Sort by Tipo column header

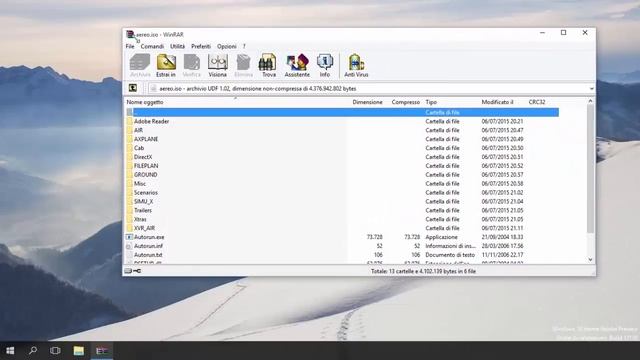click(431, 102)
